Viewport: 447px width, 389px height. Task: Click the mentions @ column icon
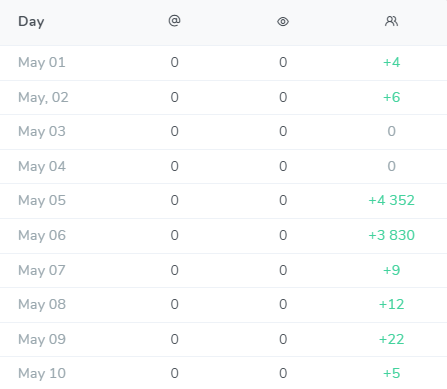[174, 21]
